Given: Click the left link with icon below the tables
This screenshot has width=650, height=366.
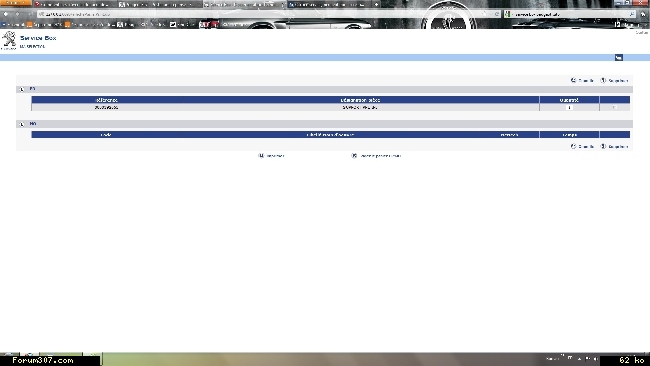Looking at the screenshot, I should coord(272,156).
